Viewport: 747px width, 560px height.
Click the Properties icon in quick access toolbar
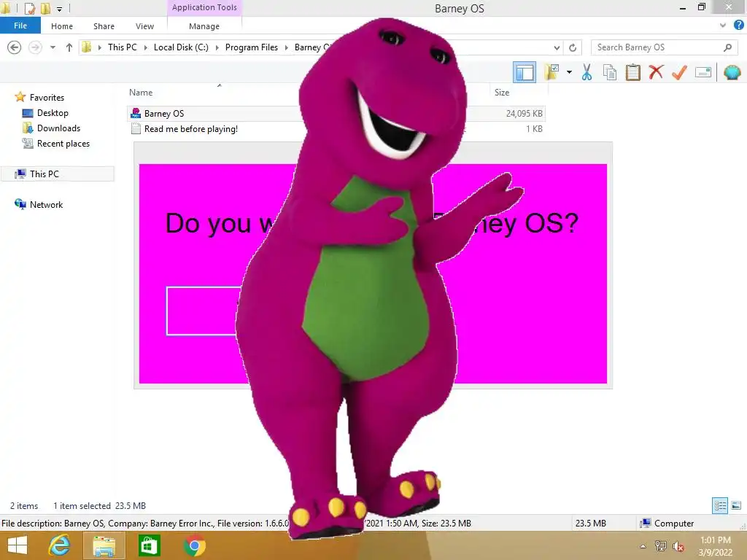(x=29, y=8)
